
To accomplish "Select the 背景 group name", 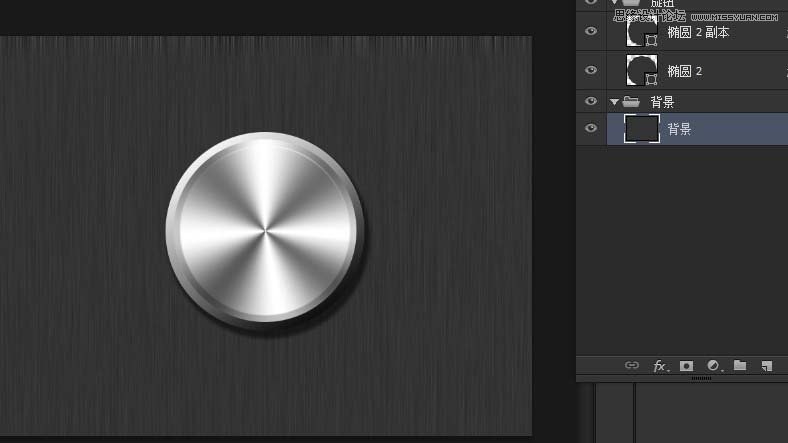I will tap(662, 101).
